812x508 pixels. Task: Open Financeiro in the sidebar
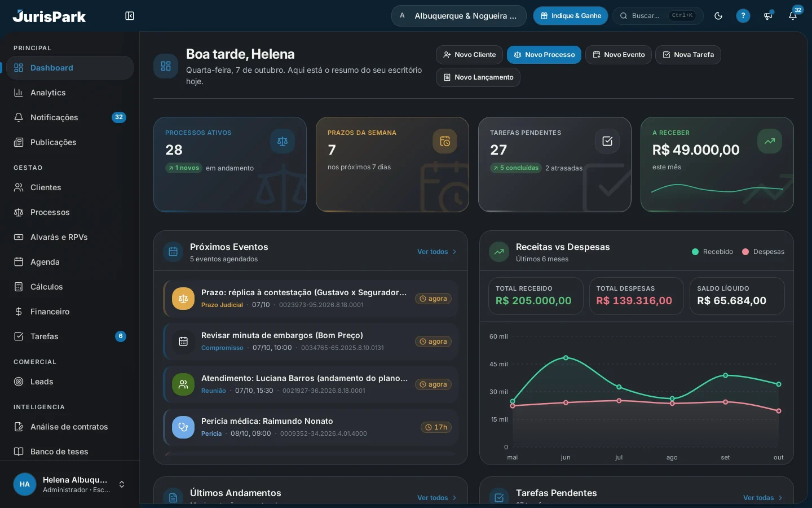point(70,312)
